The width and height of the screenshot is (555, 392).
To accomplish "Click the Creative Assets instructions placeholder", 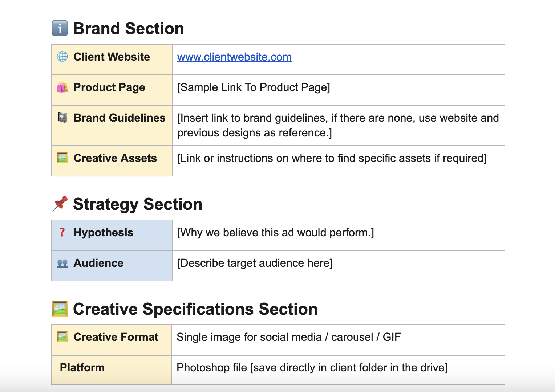I will pyautogui.click(x=332, y=158).
